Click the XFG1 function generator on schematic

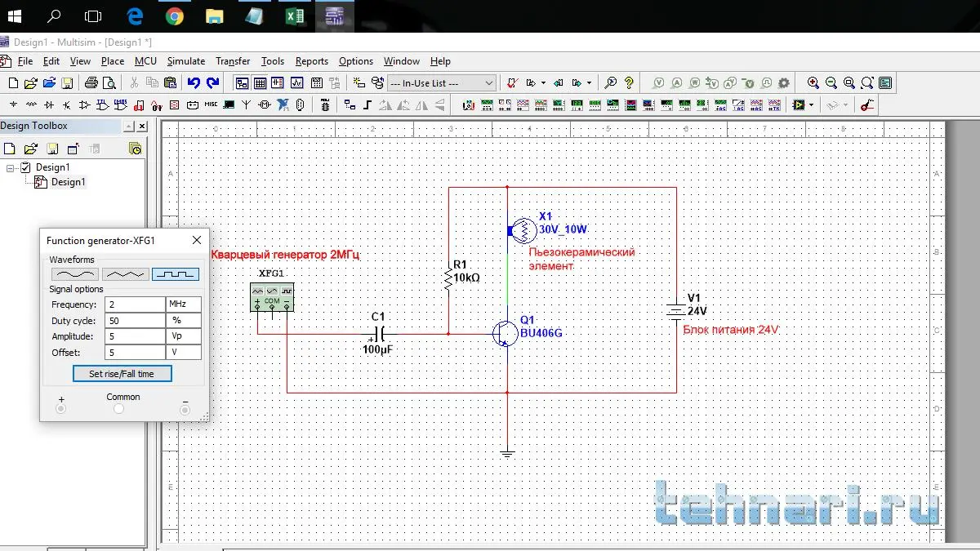click(271, 297)
